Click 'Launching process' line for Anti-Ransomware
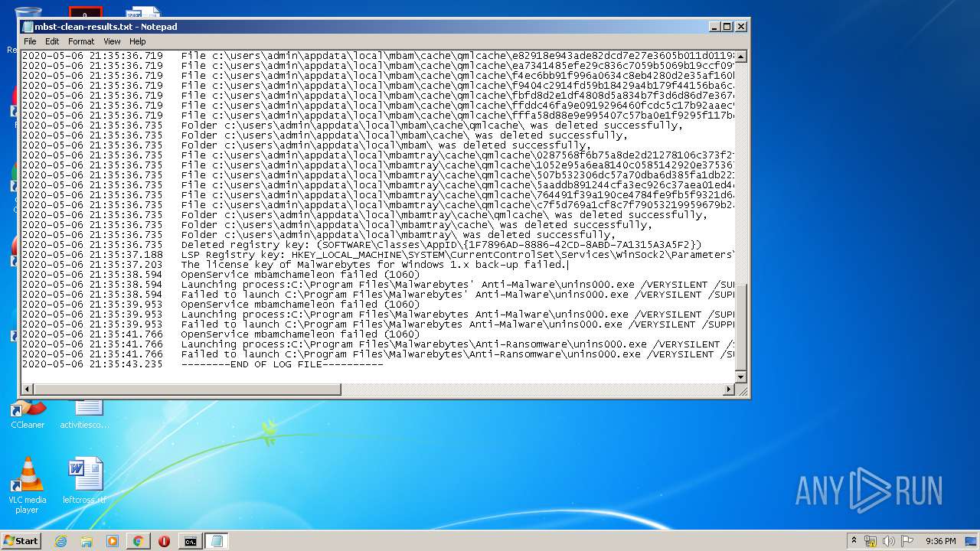 click(x=378, y=344)
